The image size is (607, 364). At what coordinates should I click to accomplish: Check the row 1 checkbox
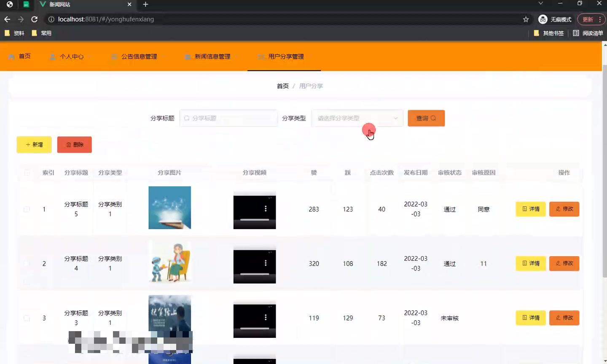tap(27, 209)
